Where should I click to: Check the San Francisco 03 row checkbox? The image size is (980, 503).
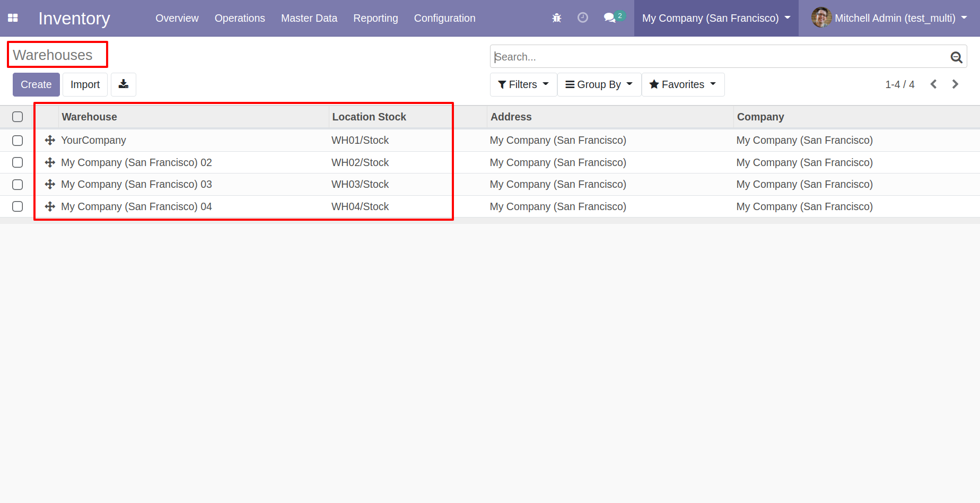click(17, 185)
